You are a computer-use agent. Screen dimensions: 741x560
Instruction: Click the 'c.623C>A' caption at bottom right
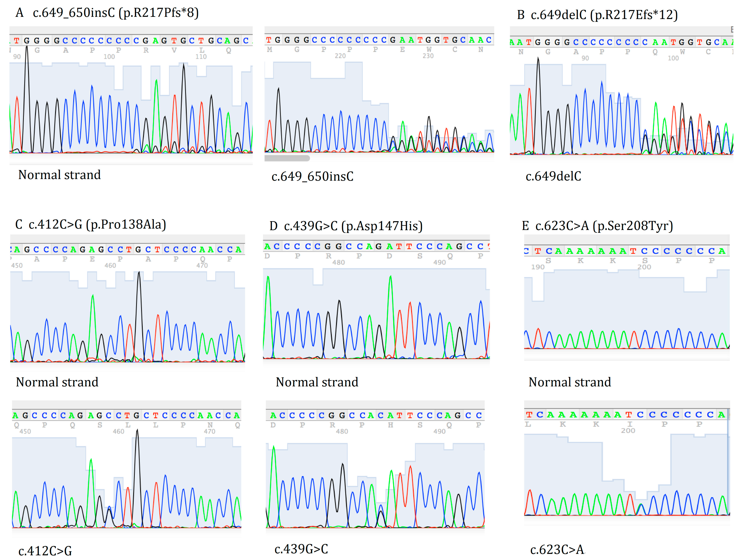tap(557, 550)
